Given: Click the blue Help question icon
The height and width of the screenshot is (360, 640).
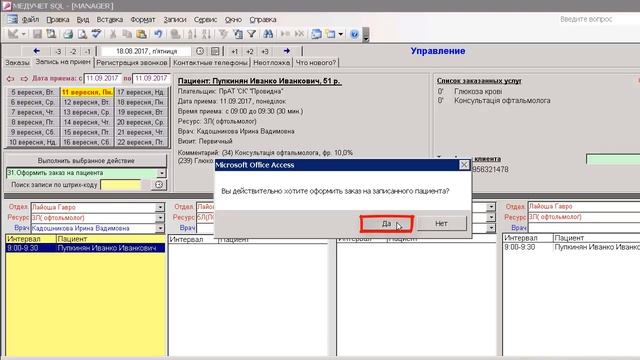Looking at the screenshot, I should [354, 34].
